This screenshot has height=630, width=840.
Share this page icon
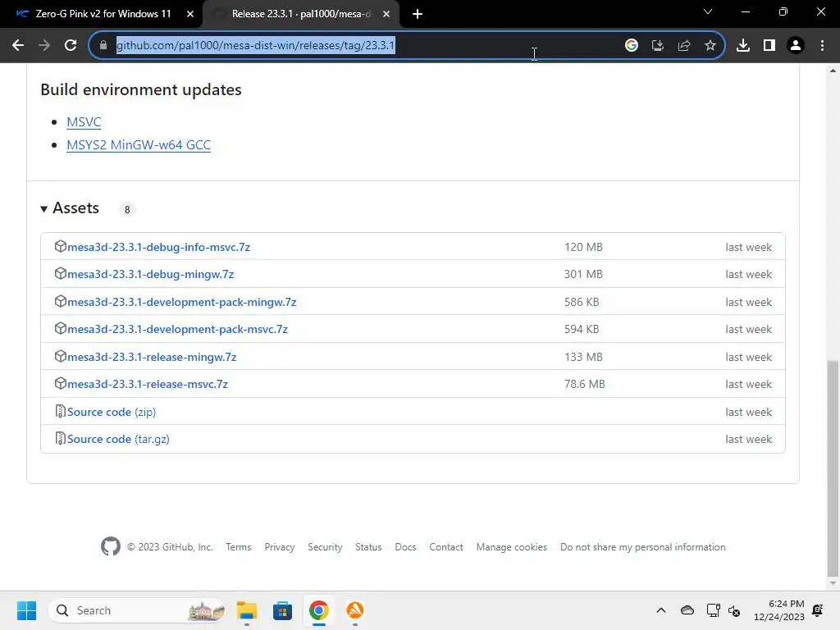coord(684,46)
